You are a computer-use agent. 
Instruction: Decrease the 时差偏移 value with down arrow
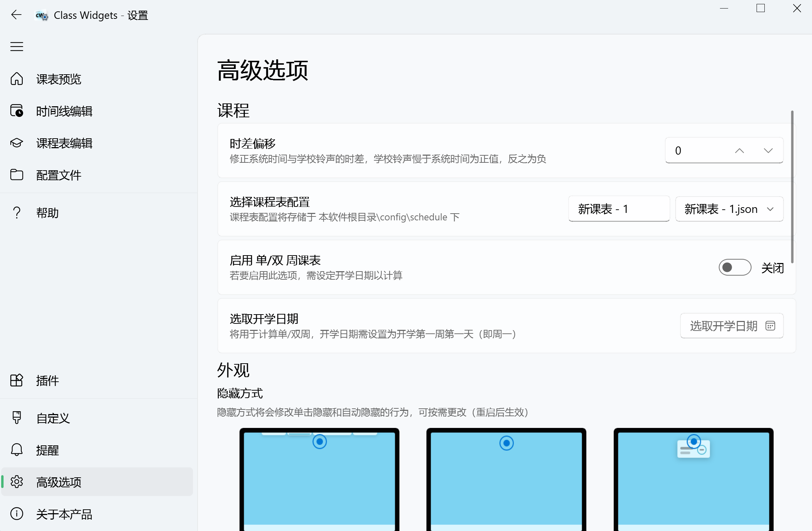pos(768,150)
